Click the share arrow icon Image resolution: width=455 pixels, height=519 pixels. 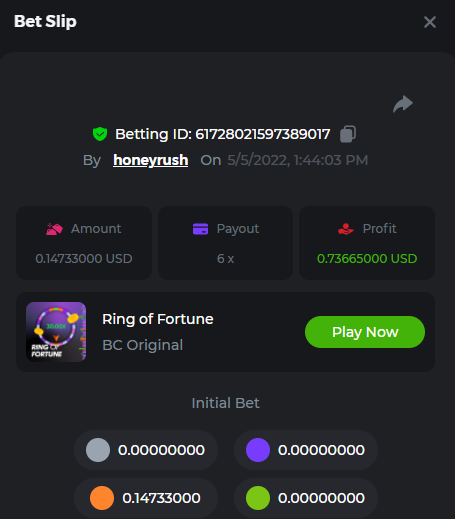[x=403, y=104]
